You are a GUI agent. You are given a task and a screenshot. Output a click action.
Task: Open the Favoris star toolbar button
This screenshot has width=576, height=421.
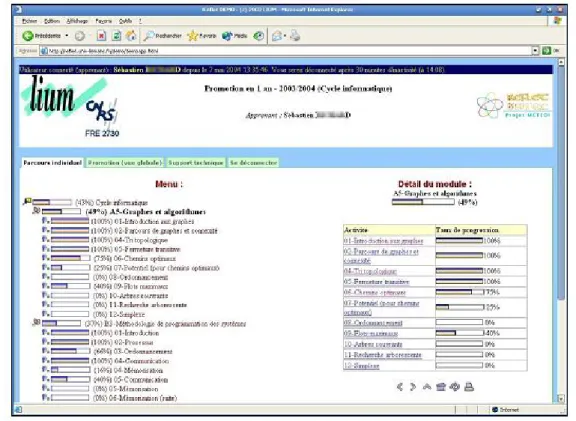point(202,36)
